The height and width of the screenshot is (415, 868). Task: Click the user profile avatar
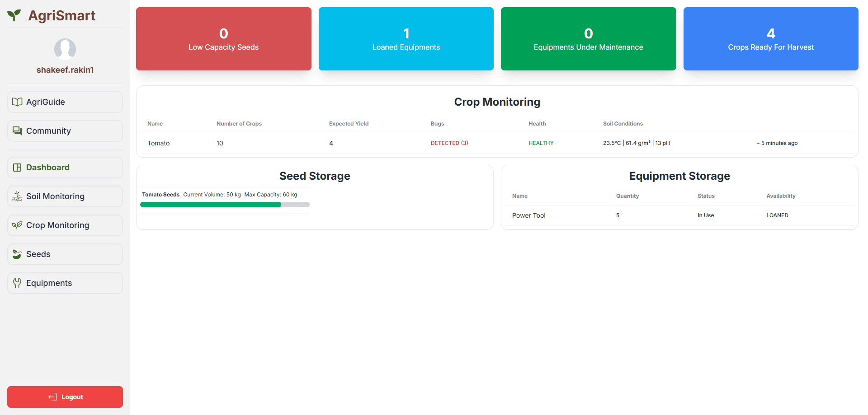pyautogui.click(x=65, y=49)
